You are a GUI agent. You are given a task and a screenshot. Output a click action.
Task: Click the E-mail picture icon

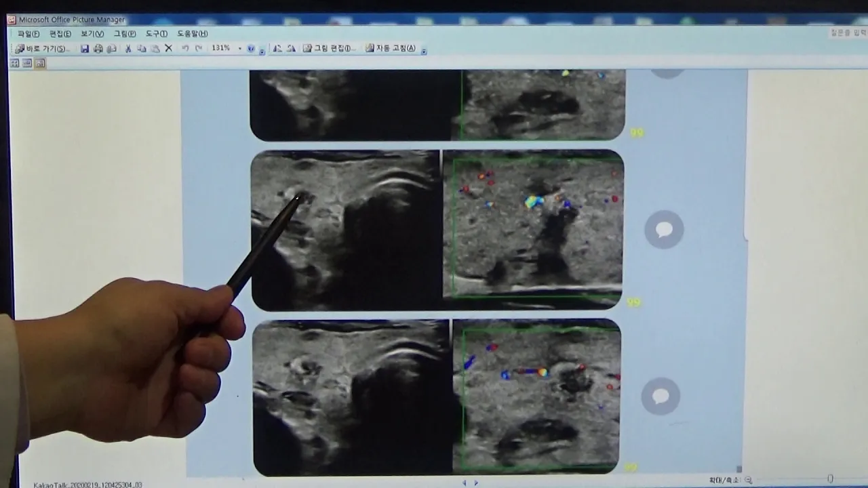(112, 49)
